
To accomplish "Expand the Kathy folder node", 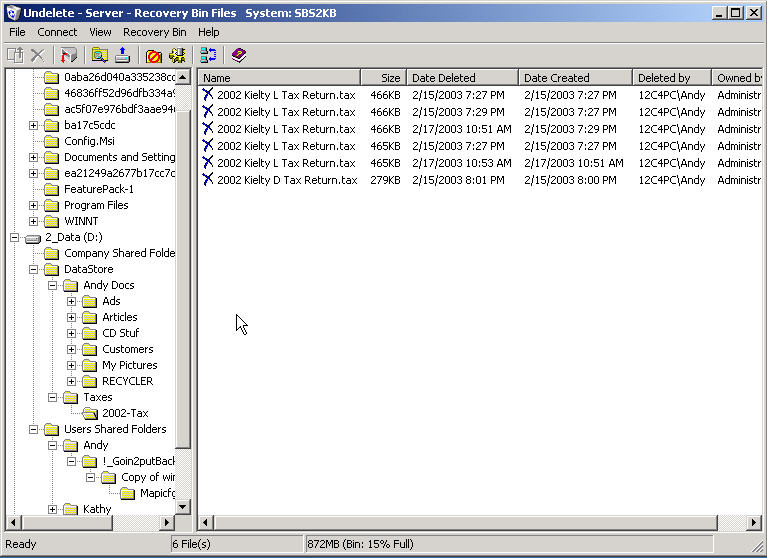I will 52,510.
